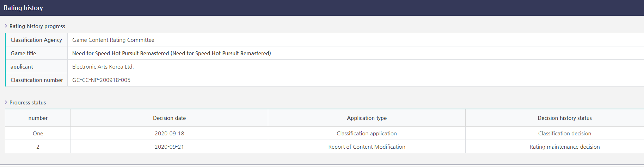Viewport: 644px width, 167px height.
Task: Click Electronic Arts Korea Ltd. applicant value
Action: click(x=103, y=67)
